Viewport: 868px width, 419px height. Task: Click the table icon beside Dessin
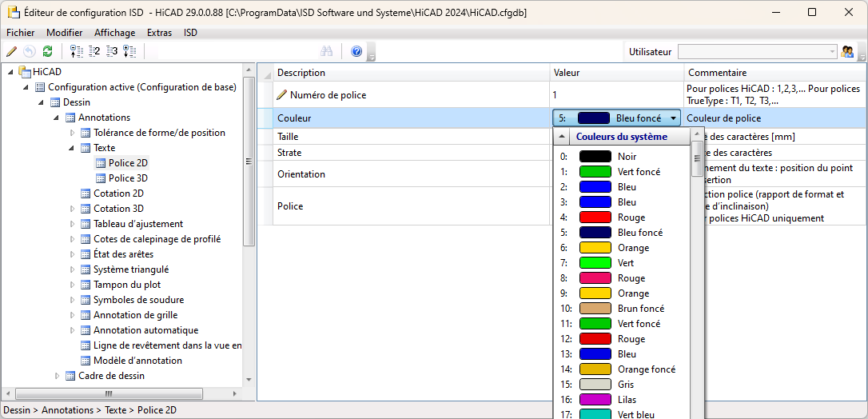tap(55, 102)
